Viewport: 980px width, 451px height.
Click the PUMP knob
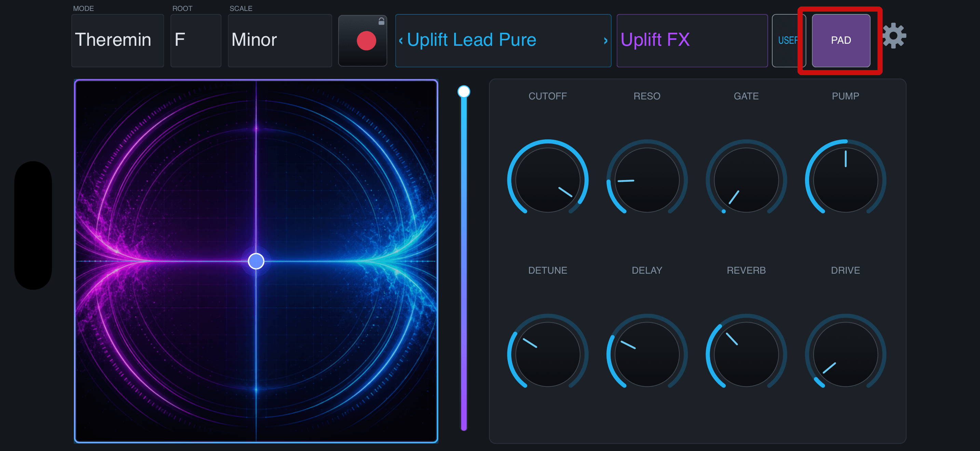coord(845,180)
